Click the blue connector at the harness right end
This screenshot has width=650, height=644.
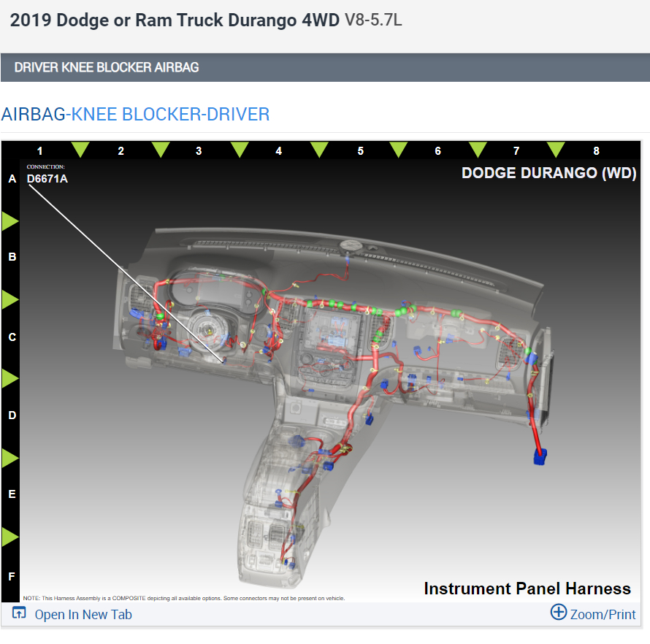point(540,456)
